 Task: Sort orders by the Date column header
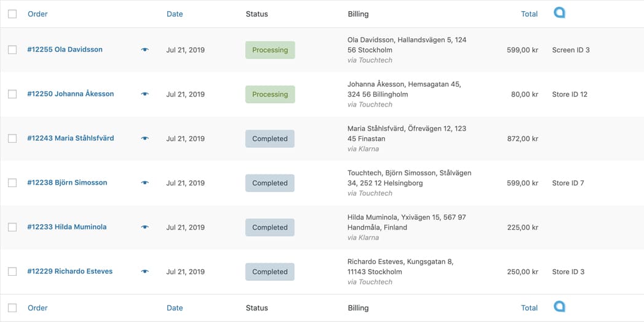tap(175, 14)
